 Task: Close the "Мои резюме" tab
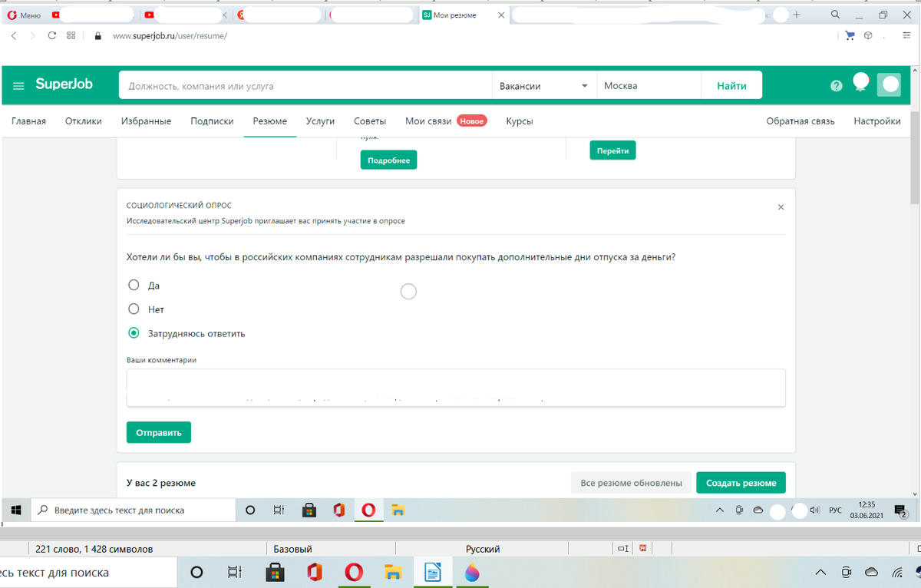501,15
